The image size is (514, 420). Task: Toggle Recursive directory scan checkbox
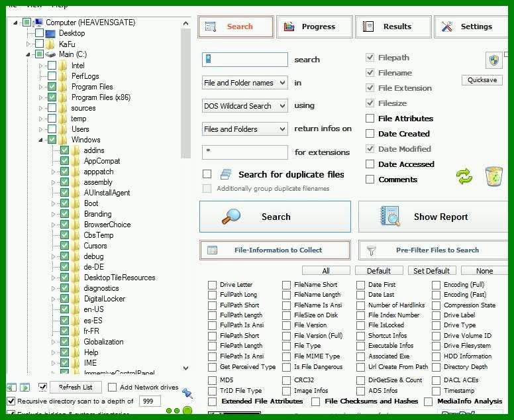11,401
